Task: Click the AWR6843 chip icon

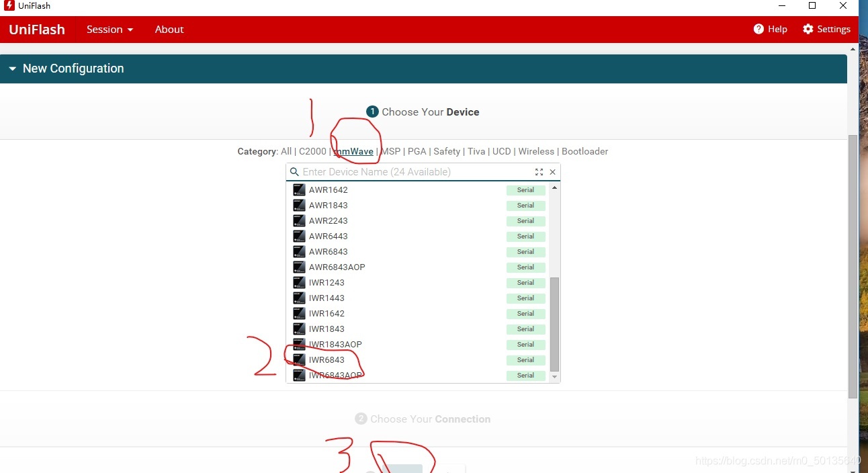Action: coord(299,252)
